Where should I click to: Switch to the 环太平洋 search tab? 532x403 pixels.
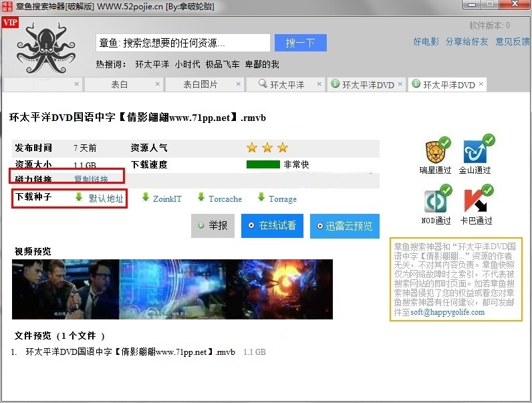tap(287, 84)
